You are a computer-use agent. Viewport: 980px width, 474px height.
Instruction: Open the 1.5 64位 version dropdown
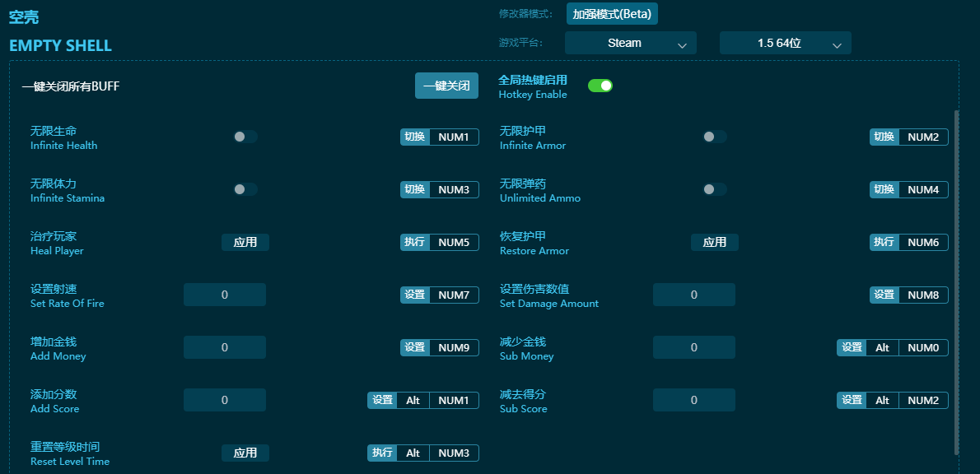[x=786, y=43]
